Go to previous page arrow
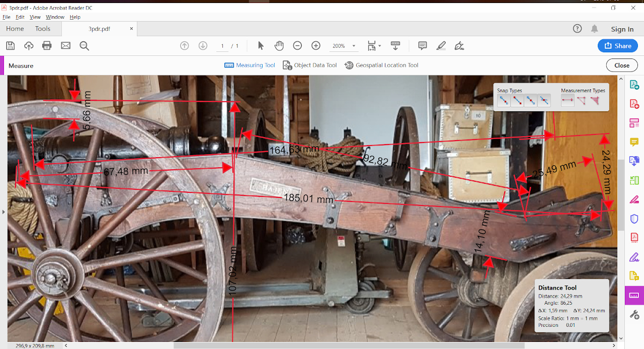This screenshot has width=644, height=349. pos(185,46)
